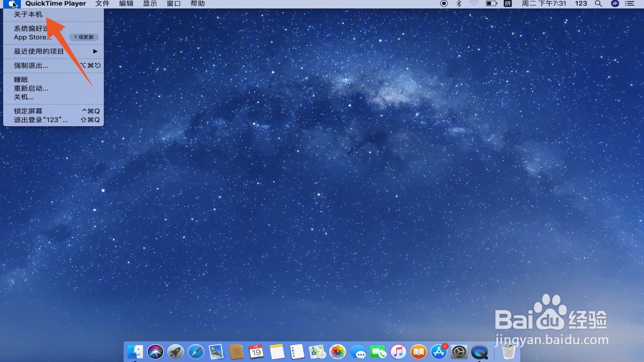Click the screen recording stop icon
This screenshot has height=362, width=644.
[x=444, y=4]
